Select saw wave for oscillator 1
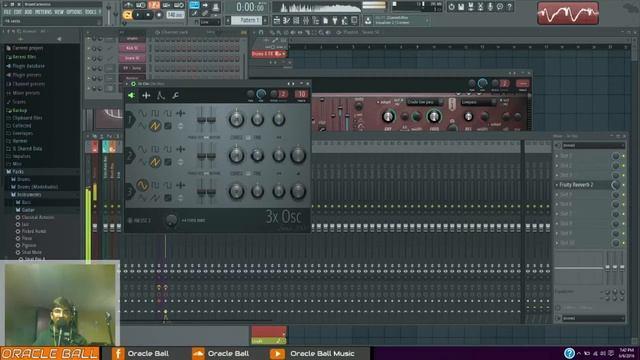 coord(155,126)
